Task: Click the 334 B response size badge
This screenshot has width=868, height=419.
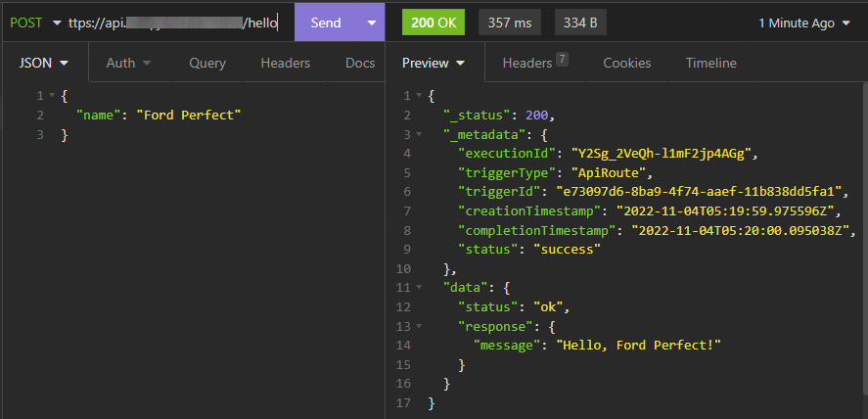Action: [x=579, y=23]
